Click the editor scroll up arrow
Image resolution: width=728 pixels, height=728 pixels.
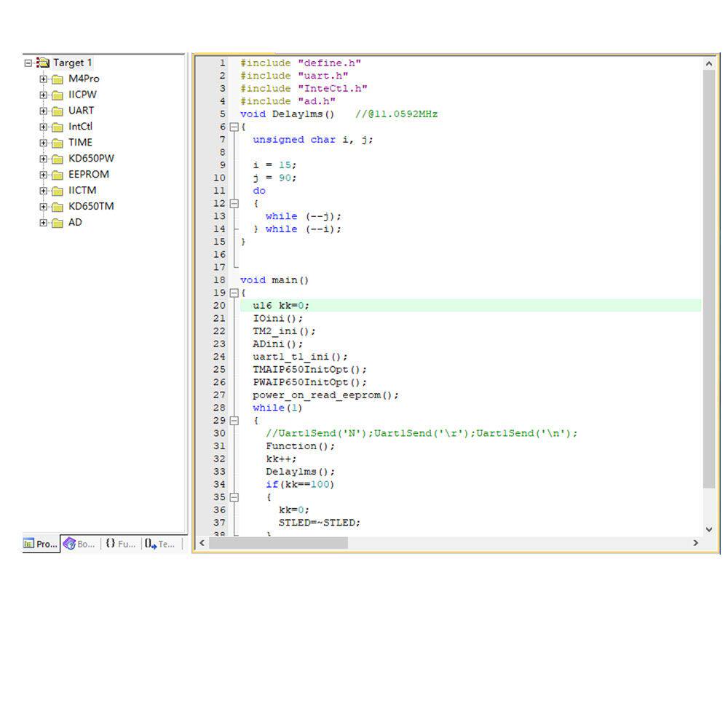[x=709, y=63]
